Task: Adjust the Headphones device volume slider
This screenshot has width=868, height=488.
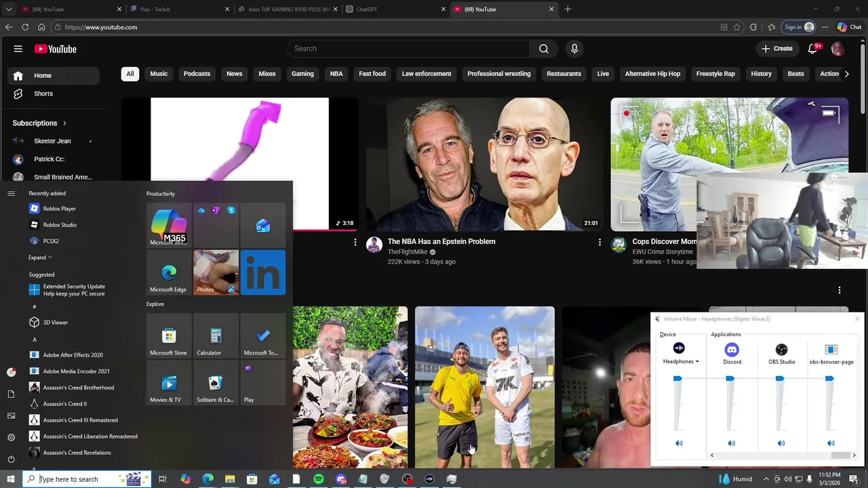Action: (677, 379)
